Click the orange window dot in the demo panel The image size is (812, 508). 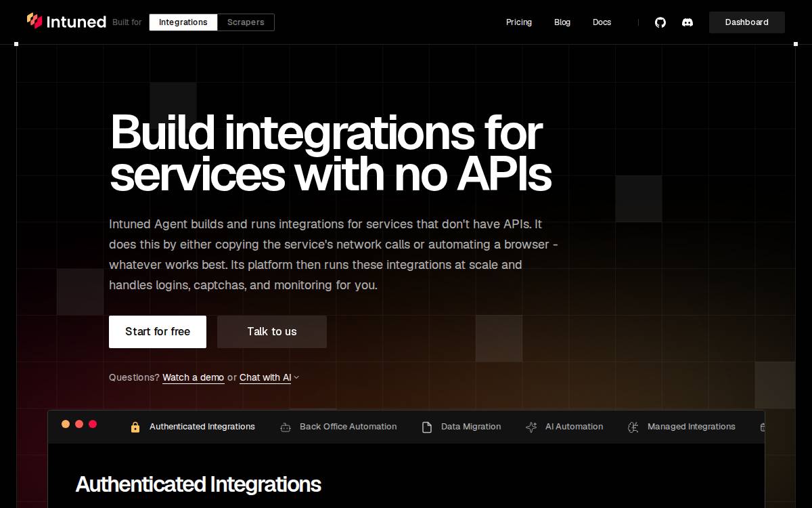coord(66,424)
